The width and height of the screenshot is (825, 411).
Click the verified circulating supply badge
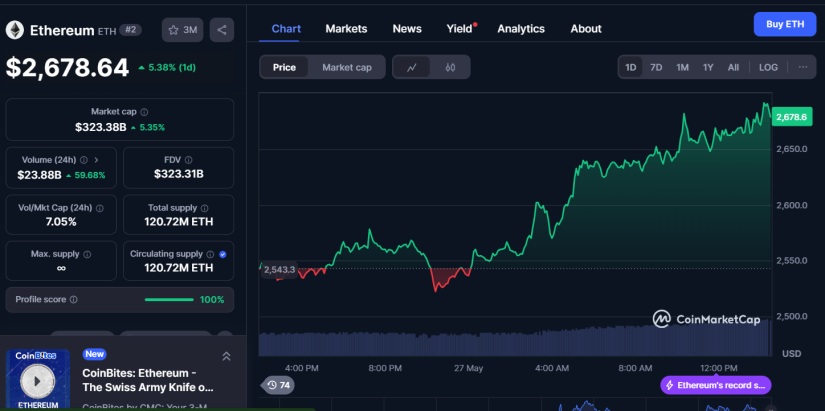click(x=223, y=254)
